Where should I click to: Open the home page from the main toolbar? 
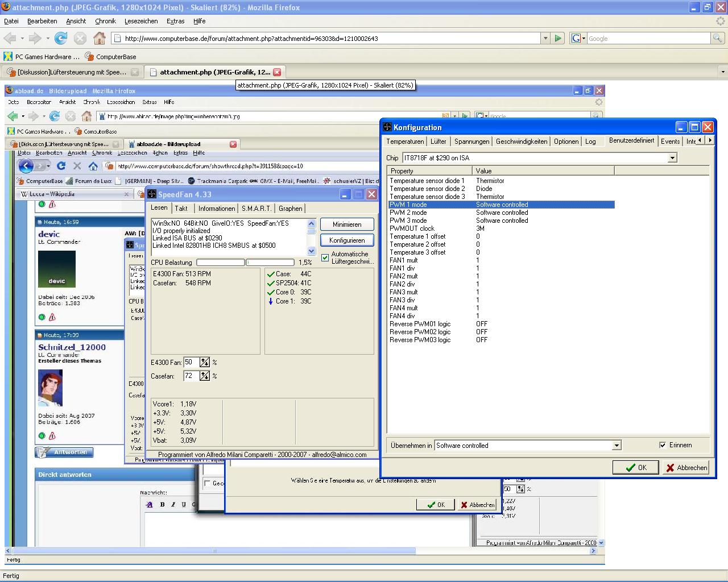100,38
